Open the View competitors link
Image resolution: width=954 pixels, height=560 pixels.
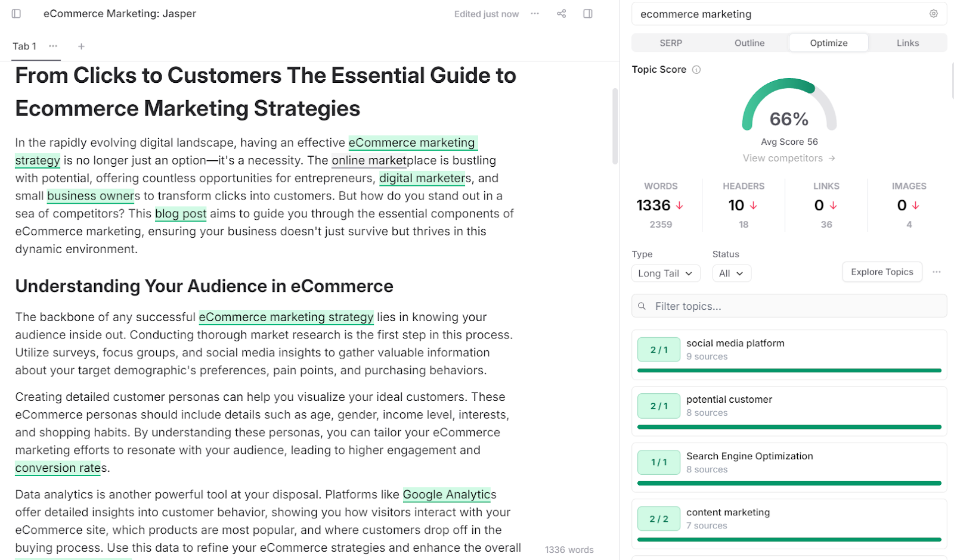(789, 158)
